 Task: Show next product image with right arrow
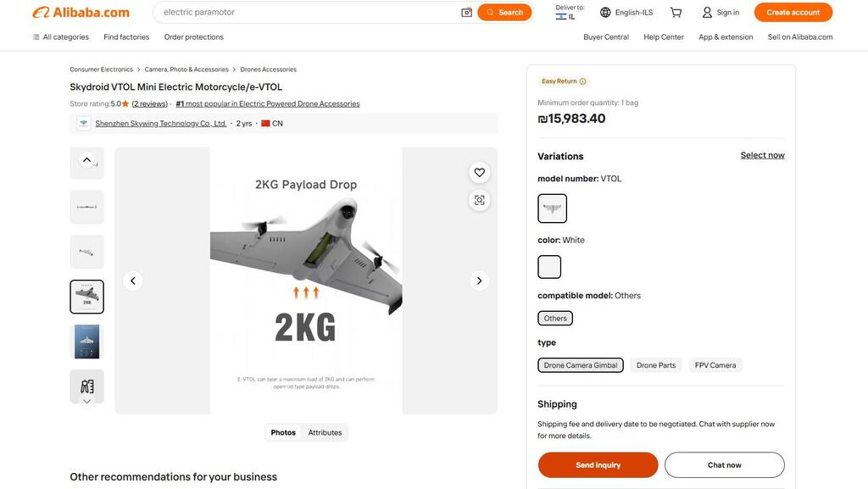coord(479,281)
